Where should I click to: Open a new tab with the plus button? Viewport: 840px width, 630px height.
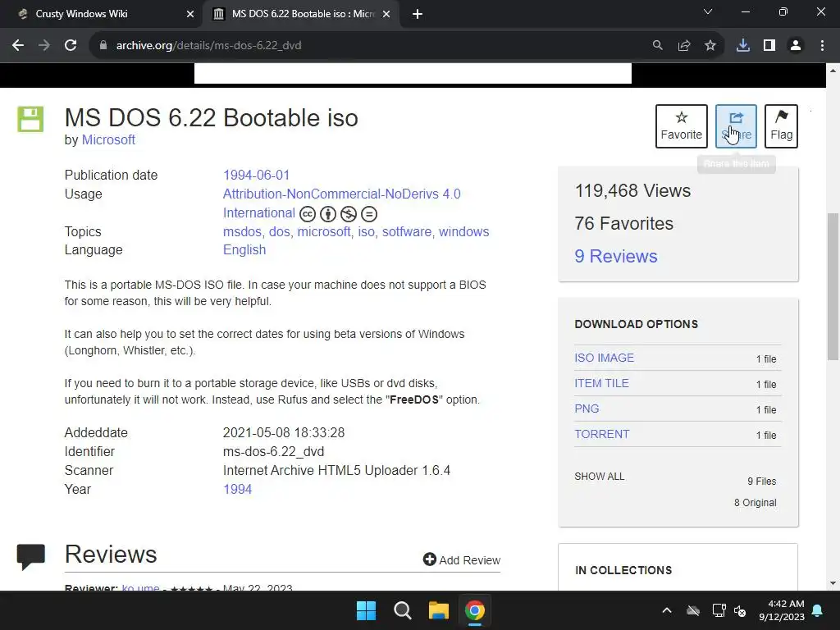418,14
